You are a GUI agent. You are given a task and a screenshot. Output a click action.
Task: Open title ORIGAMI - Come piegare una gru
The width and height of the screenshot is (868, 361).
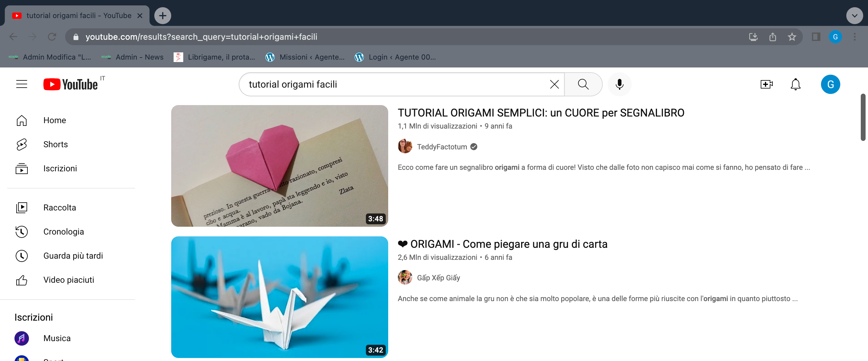502,244
